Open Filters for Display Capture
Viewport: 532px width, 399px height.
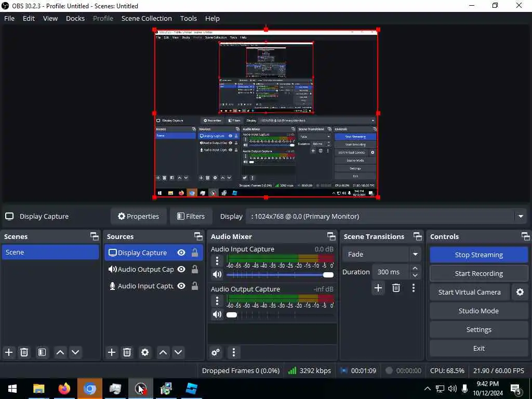point(191,217)
